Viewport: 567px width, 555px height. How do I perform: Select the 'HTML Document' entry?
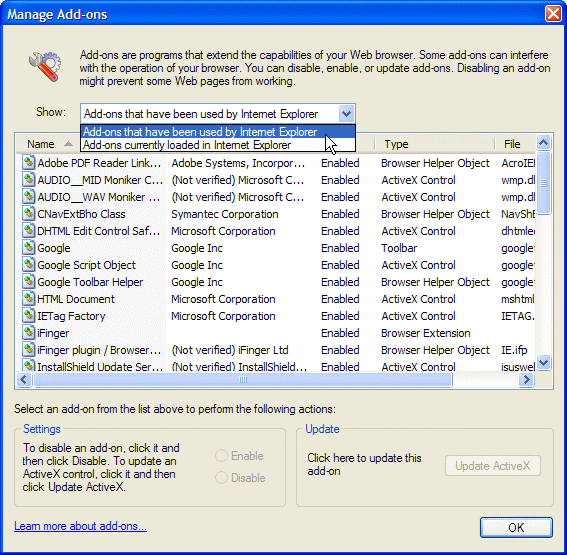pyautogui.click(x=76, y=299)
